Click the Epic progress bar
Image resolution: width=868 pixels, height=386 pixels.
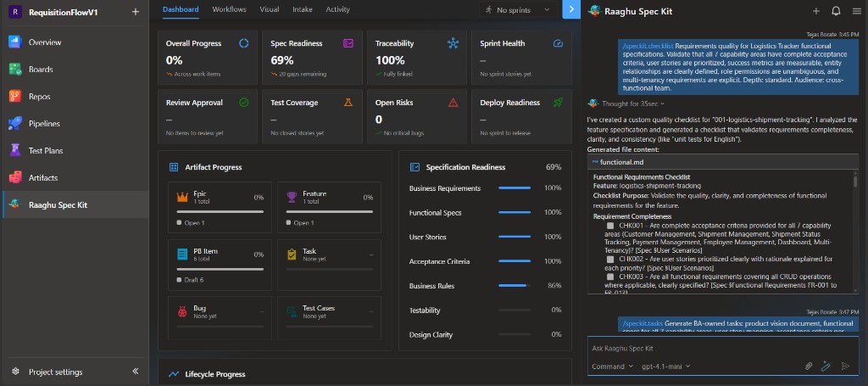coord(220,211)
